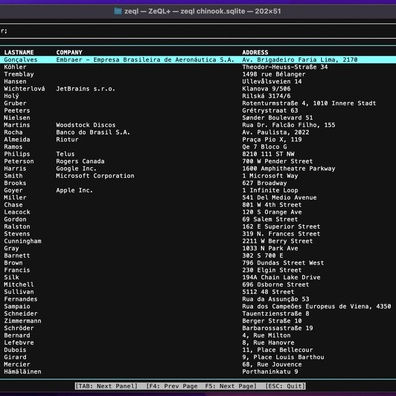
Task: Click the F5: Next Page hint
Action: [x=231, y=386]
